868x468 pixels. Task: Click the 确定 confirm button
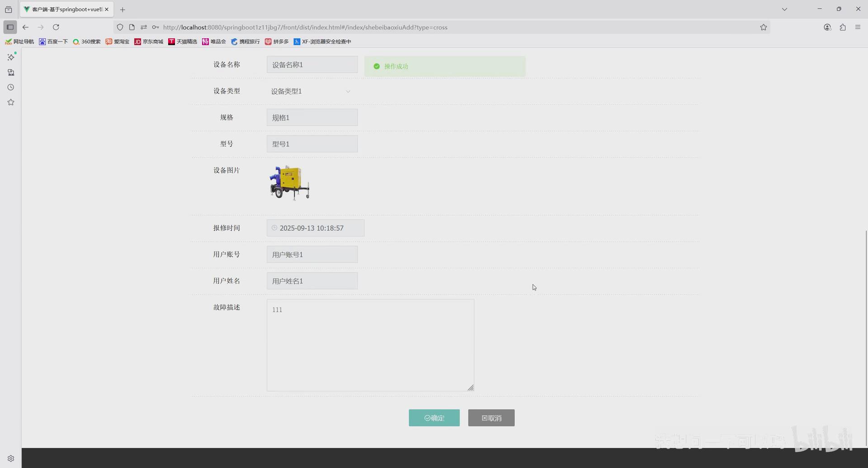coord(434,418)
